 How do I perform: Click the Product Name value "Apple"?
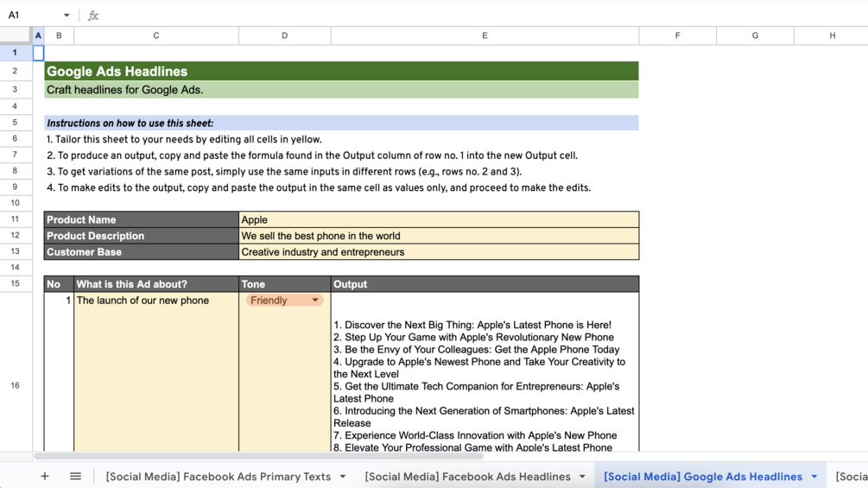439,219
